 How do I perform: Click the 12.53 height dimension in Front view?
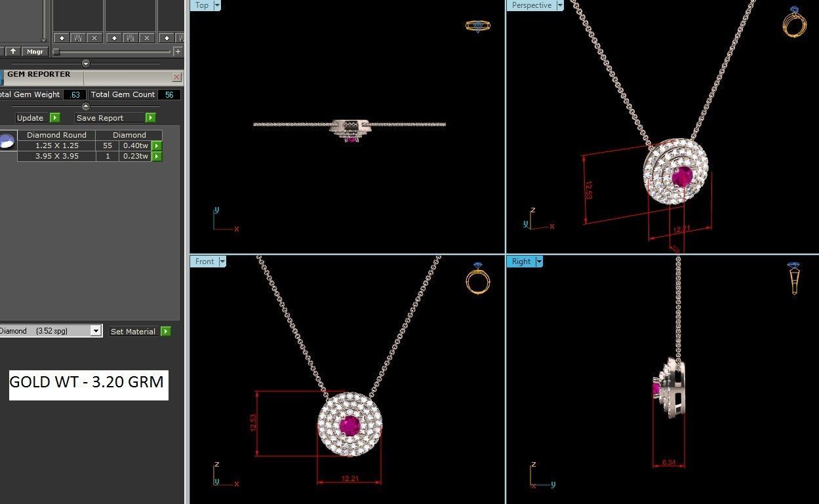tap(253, 423)
